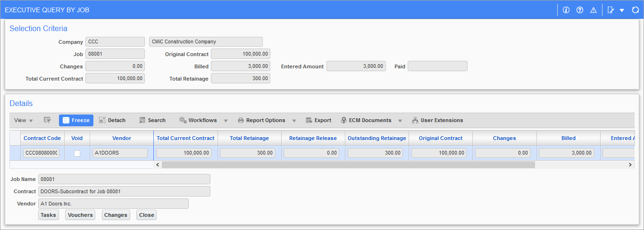Open the information icon in title bar
The image size is (644, 230).
(x=567, y=10)
